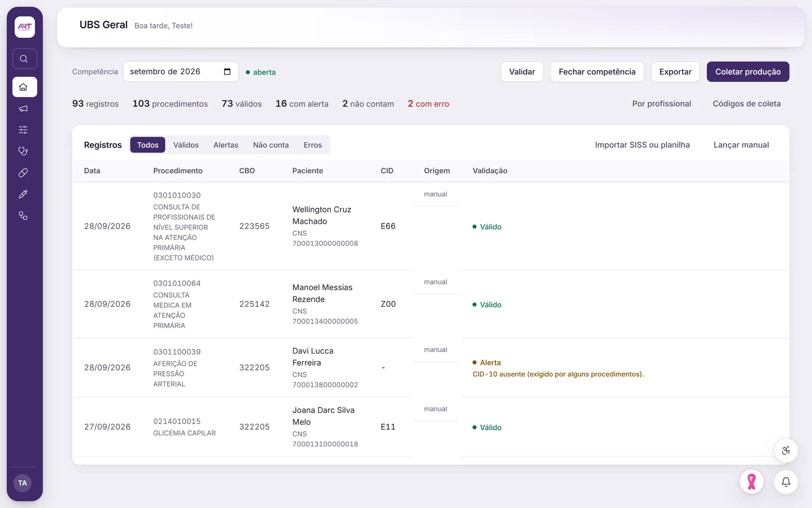Switch to the Válidos tab
Screen dimensions: 812x508
(x=186, y=145)
